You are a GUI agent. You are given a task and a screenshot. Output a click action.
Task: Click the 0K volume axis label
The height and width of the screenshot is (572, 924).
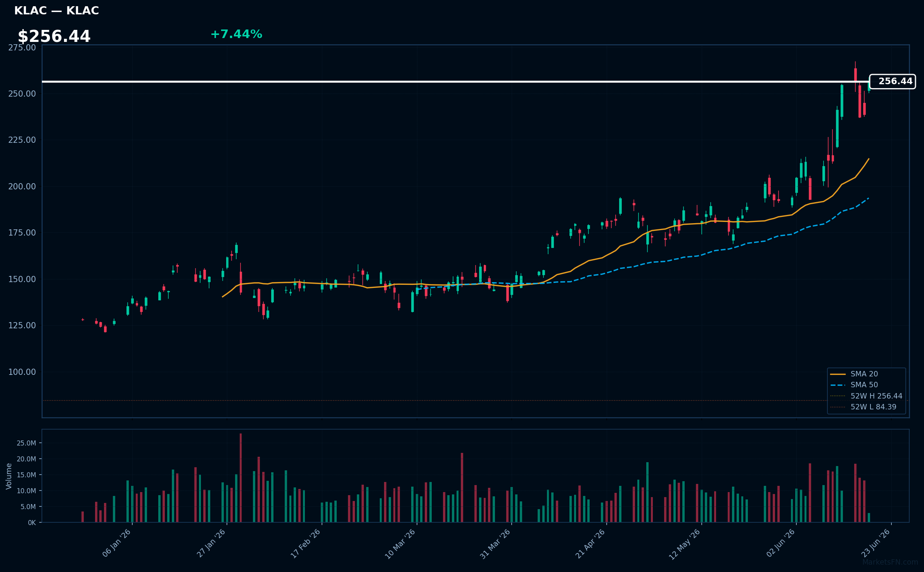point(32,523)
